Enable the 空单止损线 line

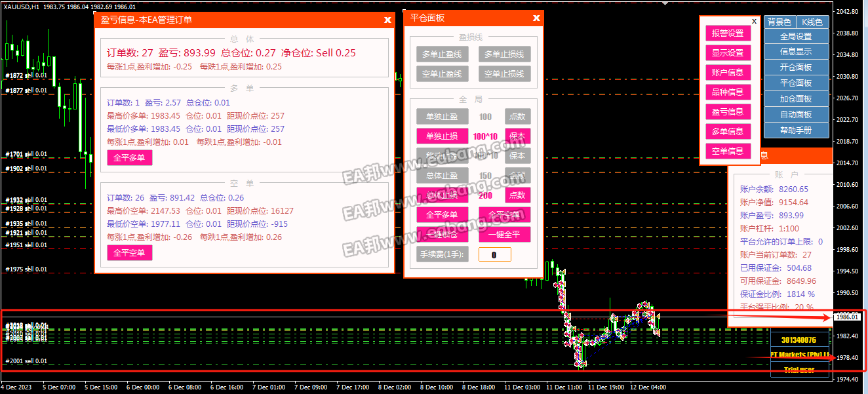point(504,74)
